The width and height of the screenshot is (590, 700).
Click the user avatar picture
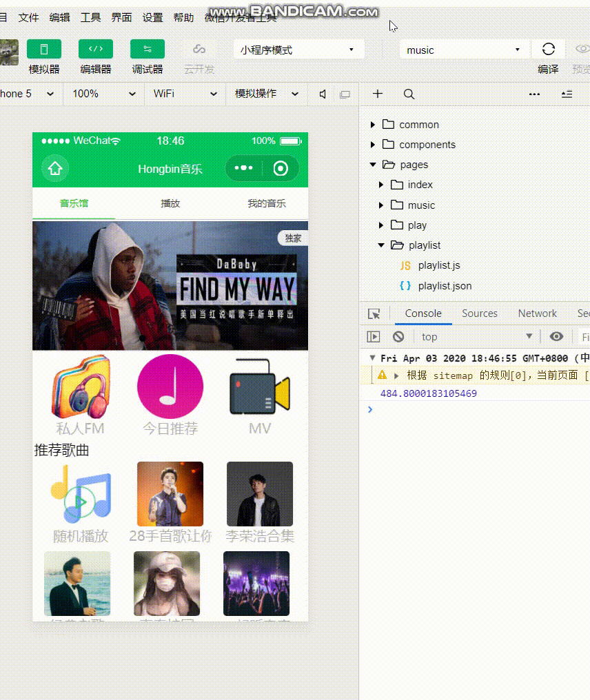point(9,52)
